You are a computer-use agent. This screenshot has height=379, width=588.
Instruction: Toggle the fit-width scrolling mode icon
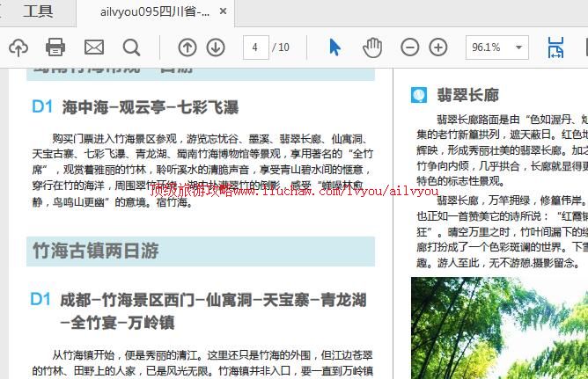555,47
